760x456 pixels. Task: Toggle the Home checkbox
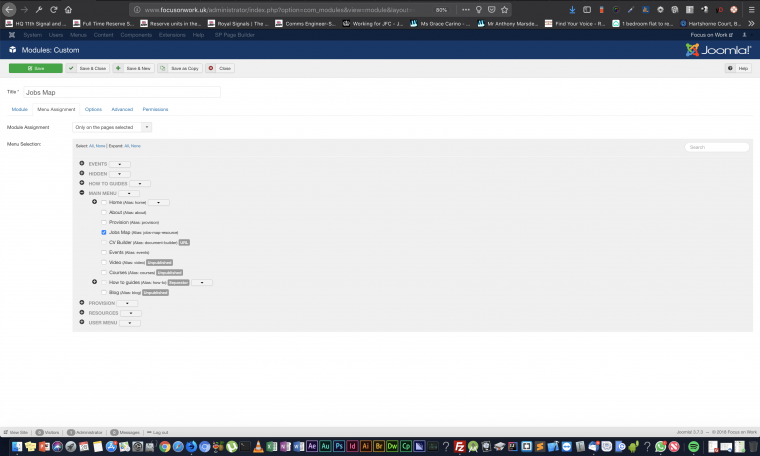(104, 203)
